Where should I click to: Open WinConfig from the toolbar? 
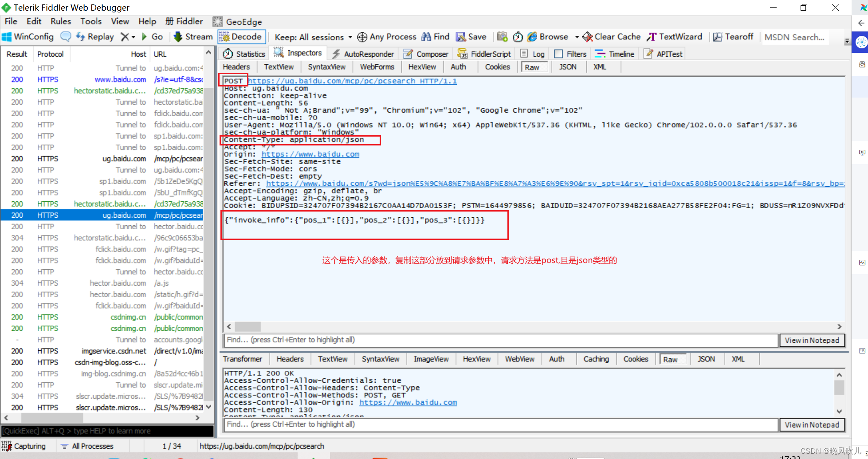[x=27, y=37]
